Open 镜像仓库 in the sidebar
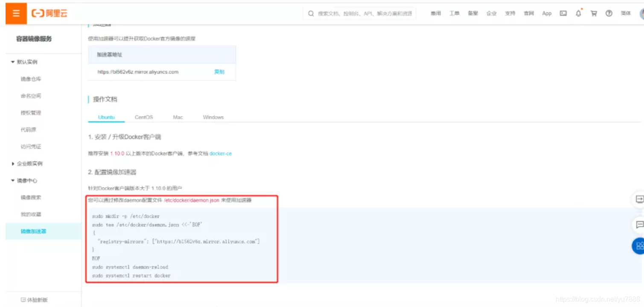 [31, 79]
